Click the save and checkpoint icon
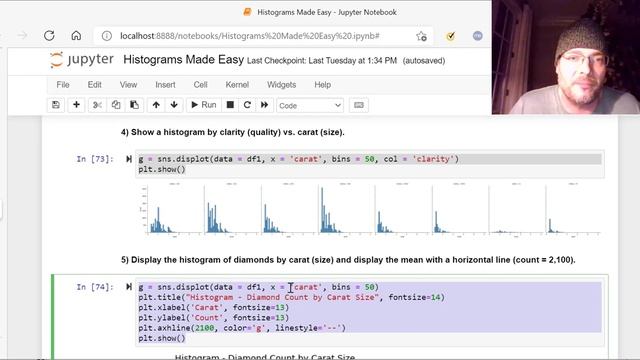Image resolution: width=640 pixels, height=360 pixels. click(x=56, y=105)
